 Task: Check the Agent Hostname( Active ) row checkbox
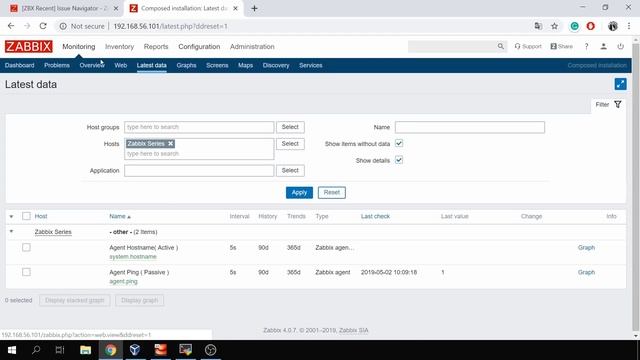tap(26, 247)
